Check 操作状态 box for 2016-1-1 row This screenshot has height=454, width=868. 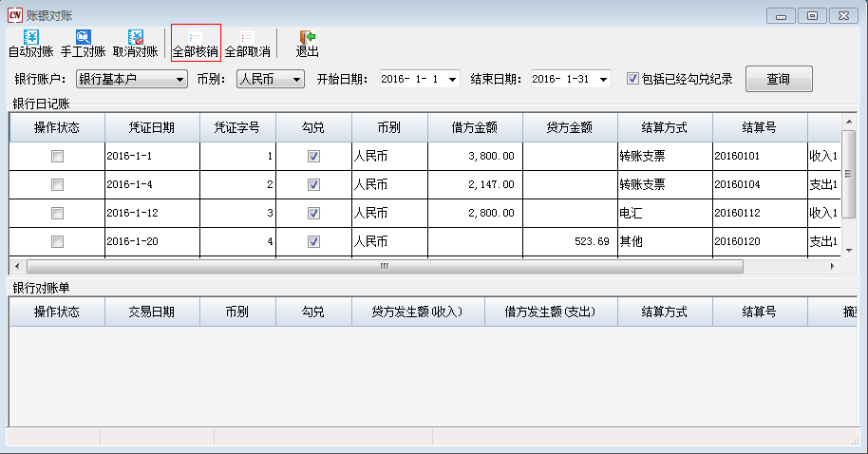point(57,156)
